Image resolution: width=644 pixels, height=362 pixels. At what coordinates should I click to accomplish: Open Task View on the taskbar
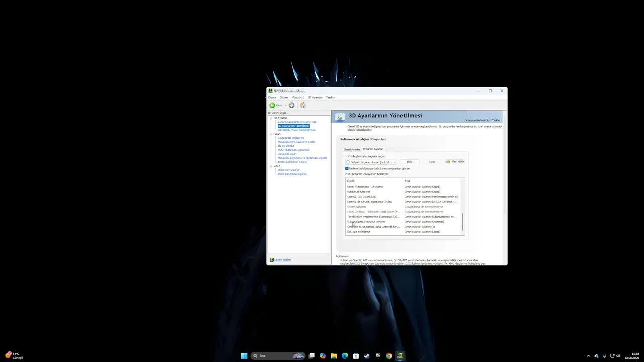(x=312, y=356)
